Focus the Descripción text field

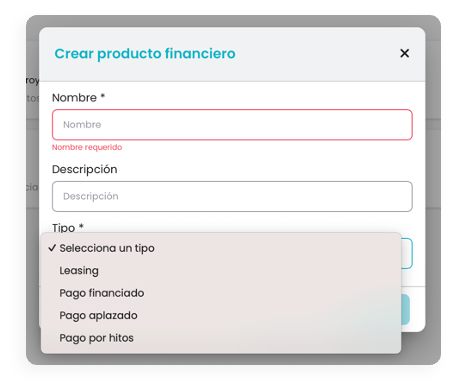click(232, 196)
